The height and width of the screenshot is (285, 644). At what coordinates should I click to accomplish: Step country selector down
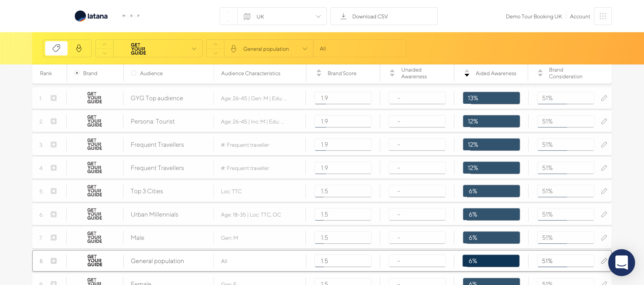click(x=229, y=21)
